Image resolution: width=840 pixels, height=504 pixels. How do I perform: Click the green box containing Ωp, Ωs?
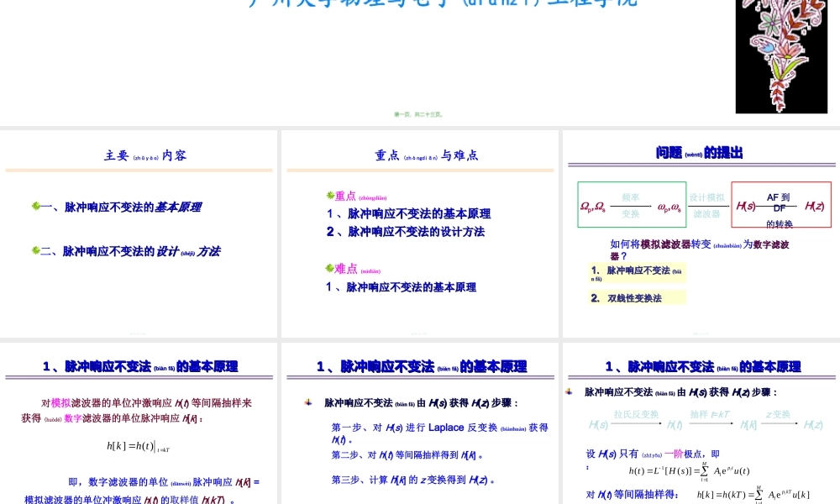pos(633,205)
